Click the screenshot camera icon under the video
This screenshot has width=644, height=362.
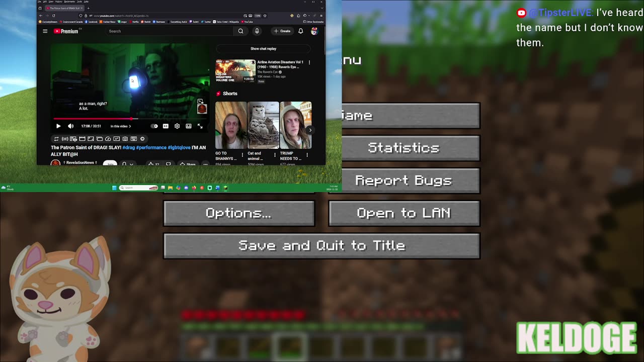(125, 139)
